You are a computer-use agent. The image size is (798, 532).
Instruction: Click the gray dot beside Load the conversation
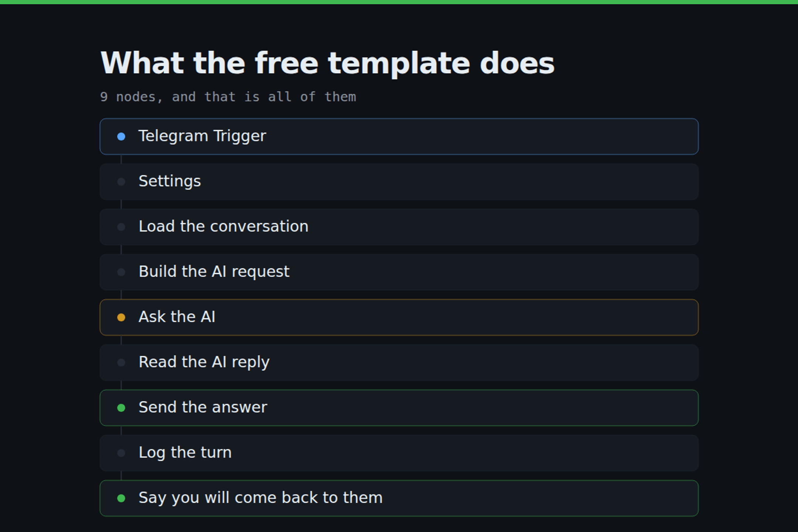(x=121, y=227)
